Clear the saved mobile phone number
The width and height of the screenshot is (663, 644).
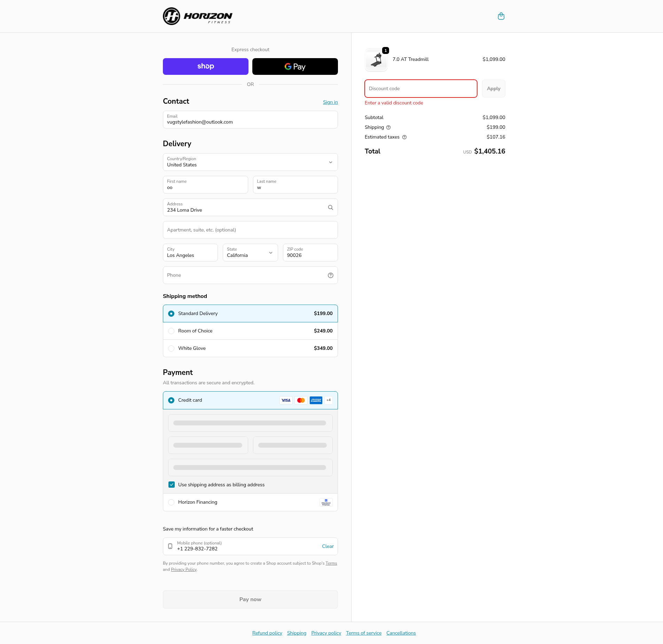327,546
